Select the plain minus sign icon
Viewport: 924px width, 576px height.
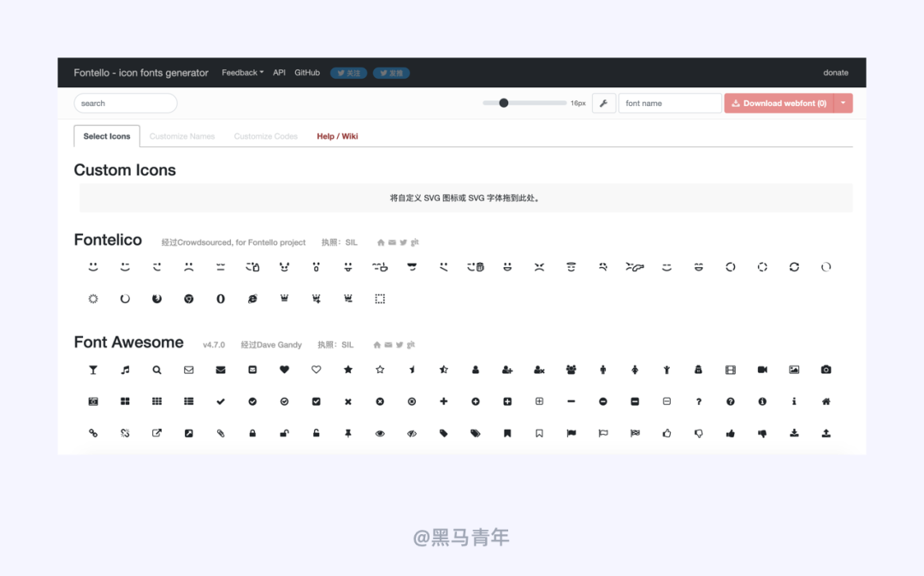click(x=571, y=401)
